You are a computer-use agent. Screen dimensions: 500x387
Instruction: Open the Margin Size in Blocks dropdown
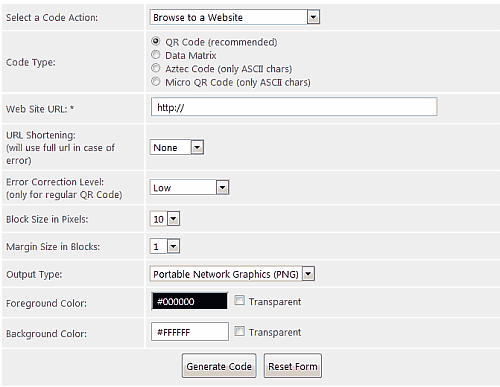click(165, 246)
